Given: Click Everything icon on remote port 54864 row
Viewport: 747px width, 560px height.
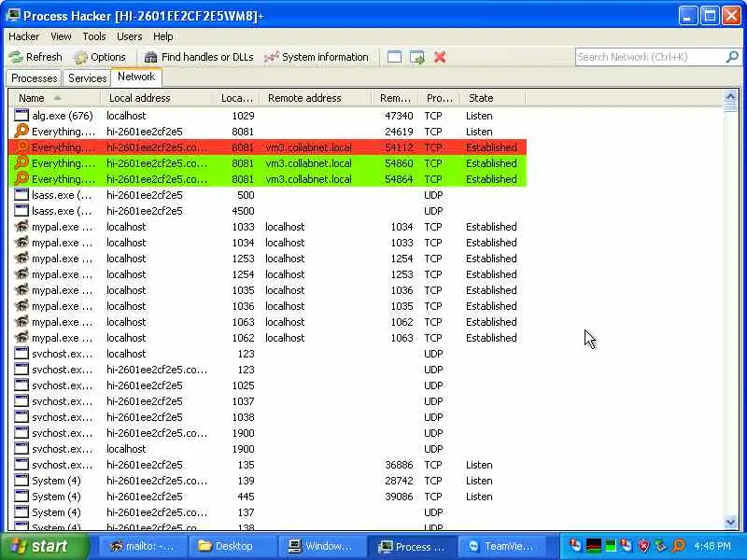Looking at the screenshot, I should tap(21, 178).
